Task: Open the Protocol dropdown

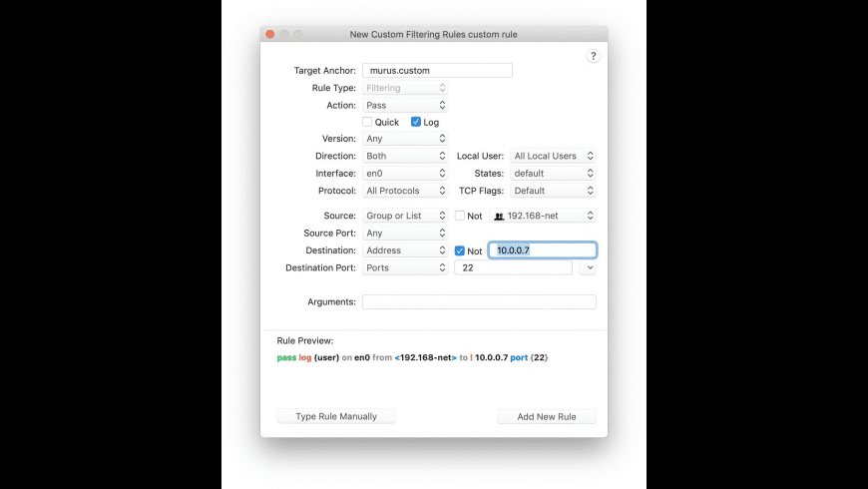Action: (x=405, y=191)
